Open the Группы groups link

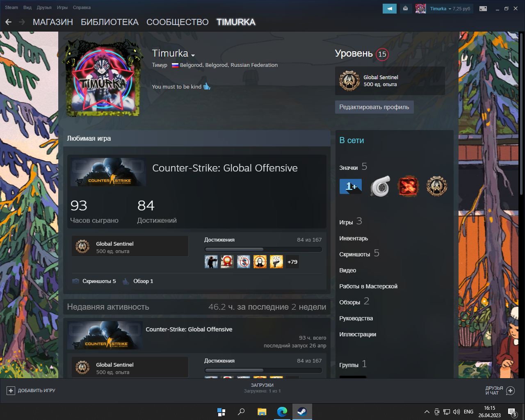(x=353, y=364)
